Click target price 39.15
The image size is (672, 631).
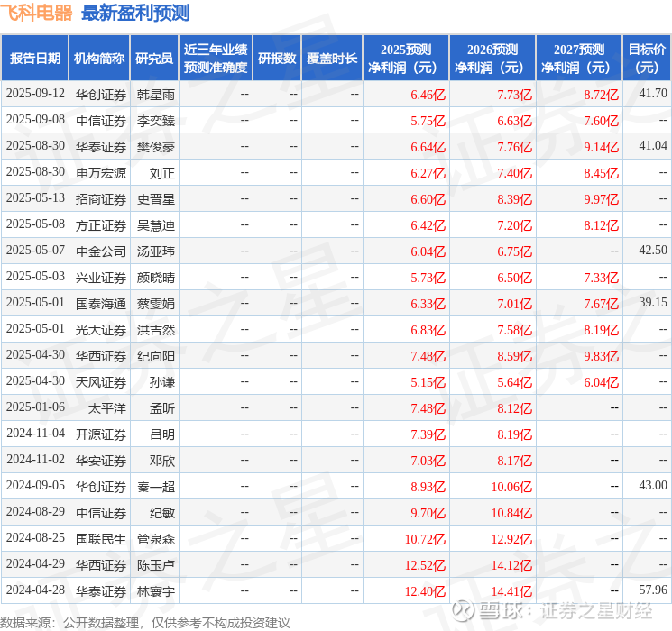pyautogui.click(x=653, y=303)
